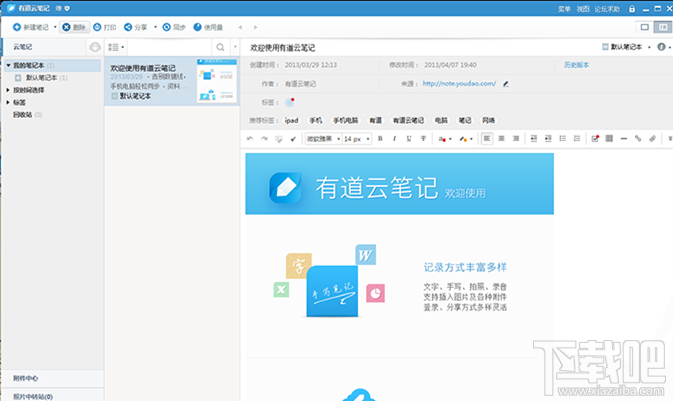Open the search options dropdown arrow
The width and height of the screenshot is (673, 401).
[x=235, y=47]
